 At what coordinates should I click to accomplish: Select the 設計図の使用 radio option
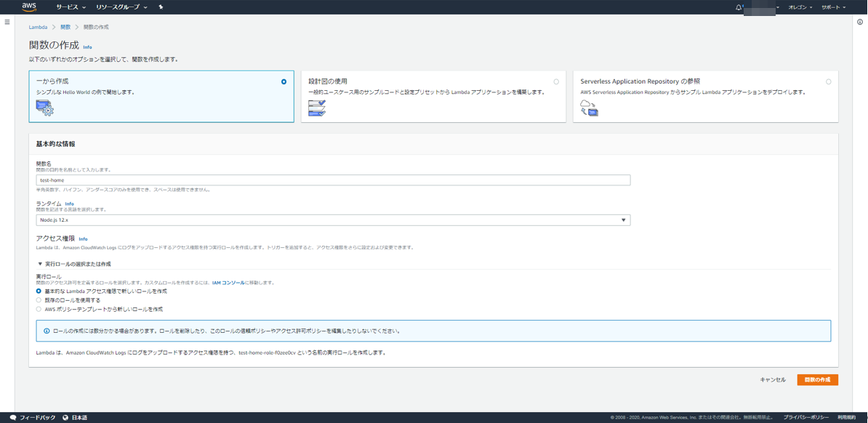pyautogui.click(x=556, y=81)
